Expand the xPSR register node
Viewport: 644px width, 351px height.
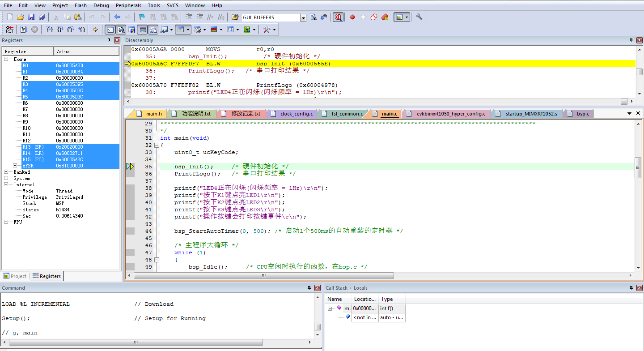[15, 166]
